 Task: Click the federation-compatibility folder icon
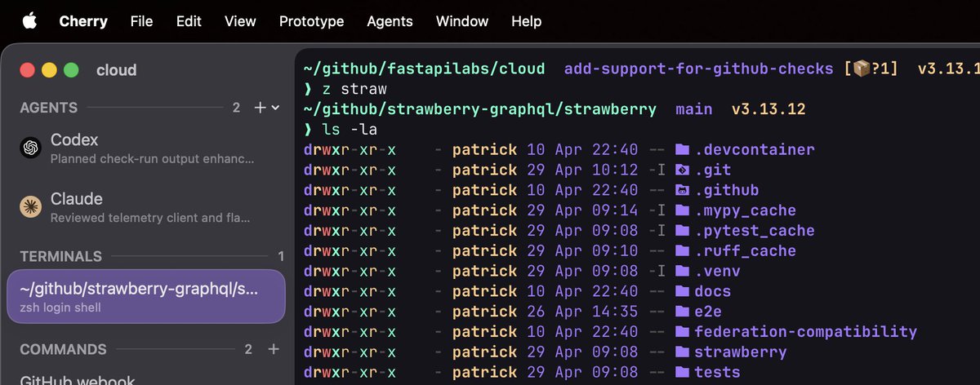point(682,332)
